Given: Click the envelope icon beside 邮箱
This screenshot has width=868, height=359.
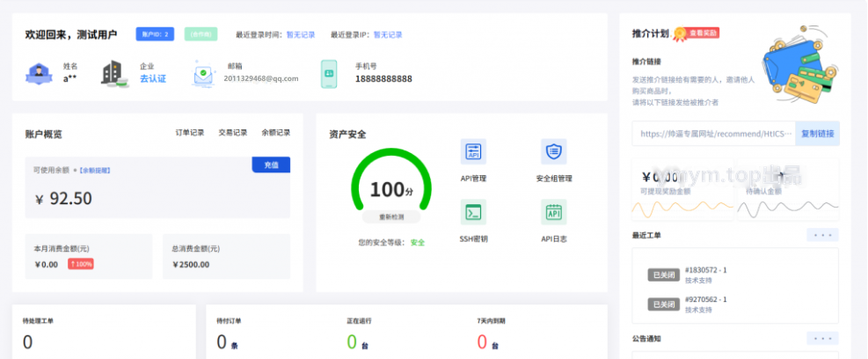Looking at the screenshot, I should pos(204,74).
